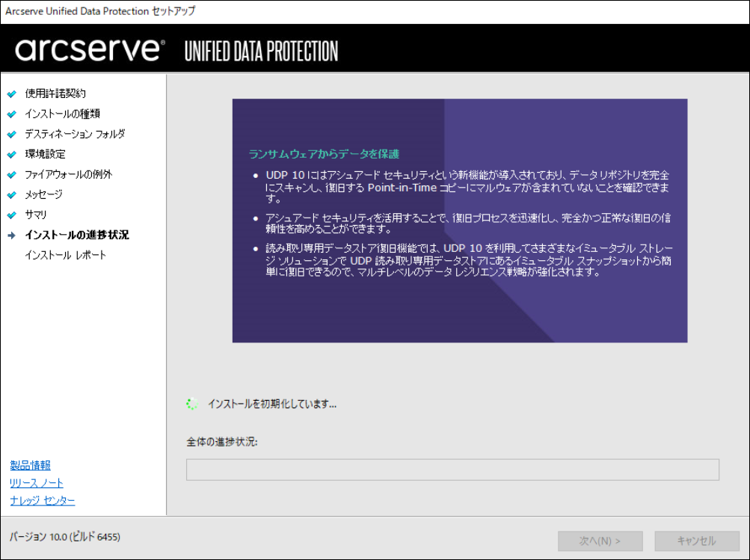
Task: Open the リリース ノート link
Action: click(x=37, y=483)
